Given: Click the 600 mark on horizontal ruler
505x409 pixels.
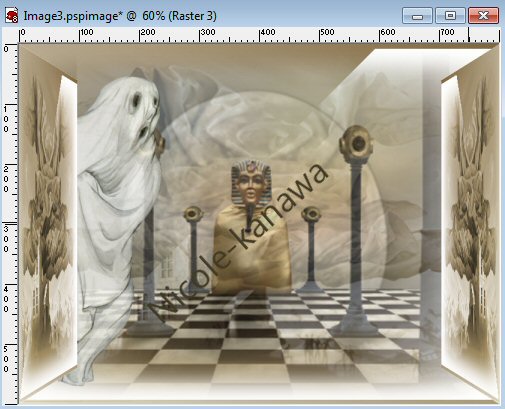Looking at the screenshot, I should tap(387, 33).
